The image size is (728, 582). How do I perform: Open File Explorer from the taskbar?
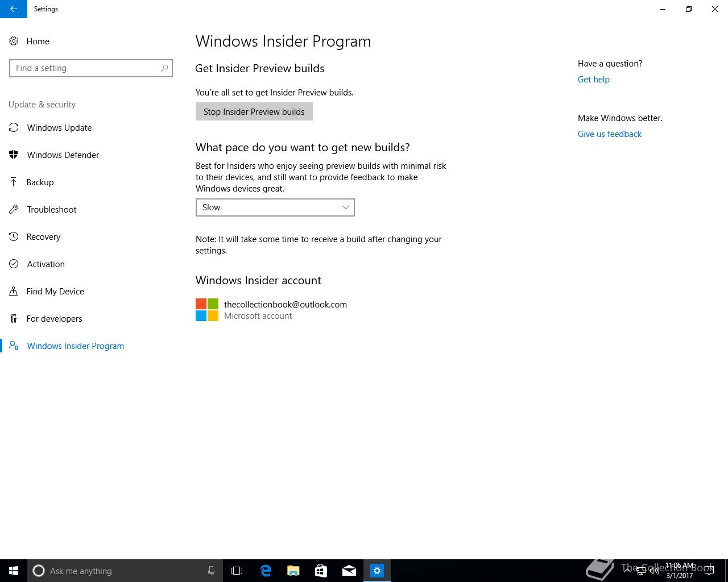(293, 571)
